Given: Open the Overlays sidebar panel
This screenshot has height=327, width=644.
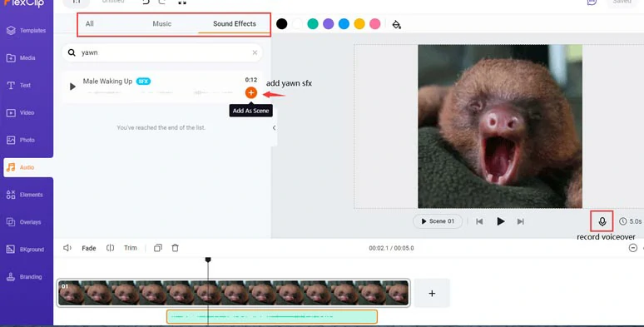Looking at the screenshot, I should click(x=23, y=222).
